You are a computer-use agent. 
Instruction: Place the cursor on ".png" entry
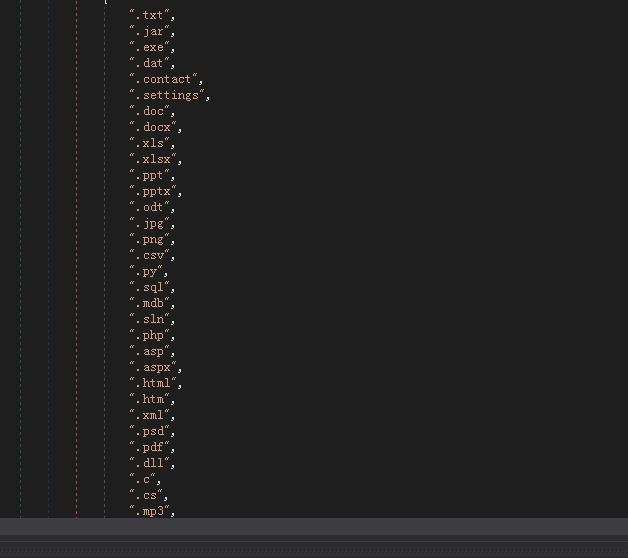click(149, 240)
